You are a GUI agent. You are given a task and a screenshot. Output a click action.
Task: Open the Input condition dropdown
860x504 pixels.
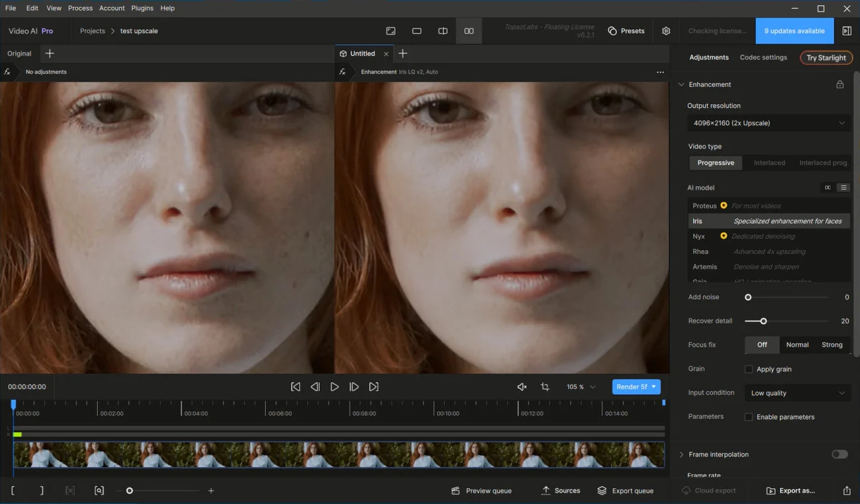[797, 393]
